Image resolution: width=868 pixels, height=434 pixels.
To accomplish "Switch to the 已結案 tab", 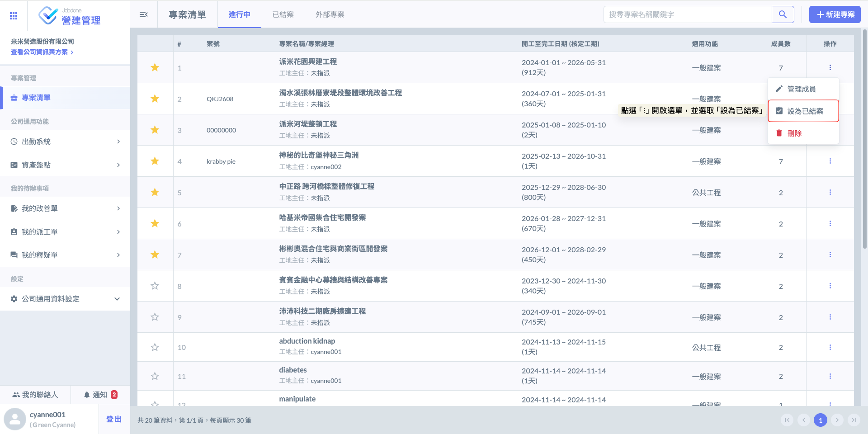I will 283,14.
